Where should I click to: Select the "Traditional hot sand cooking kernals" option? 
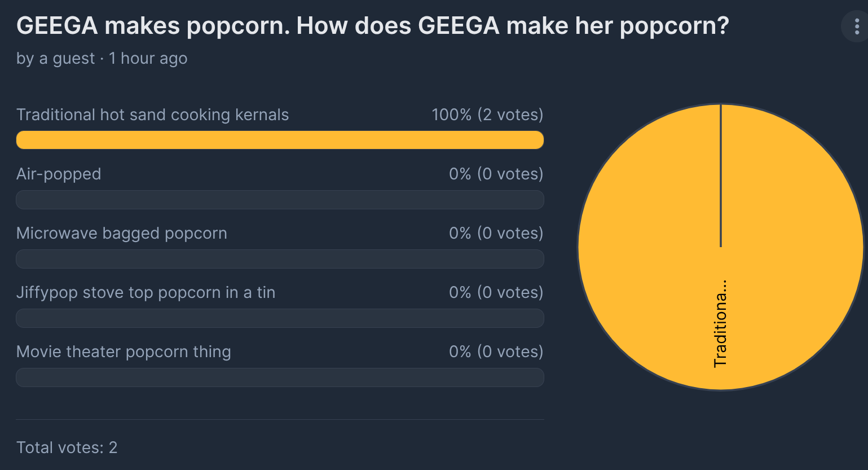(x=152, y=115)
